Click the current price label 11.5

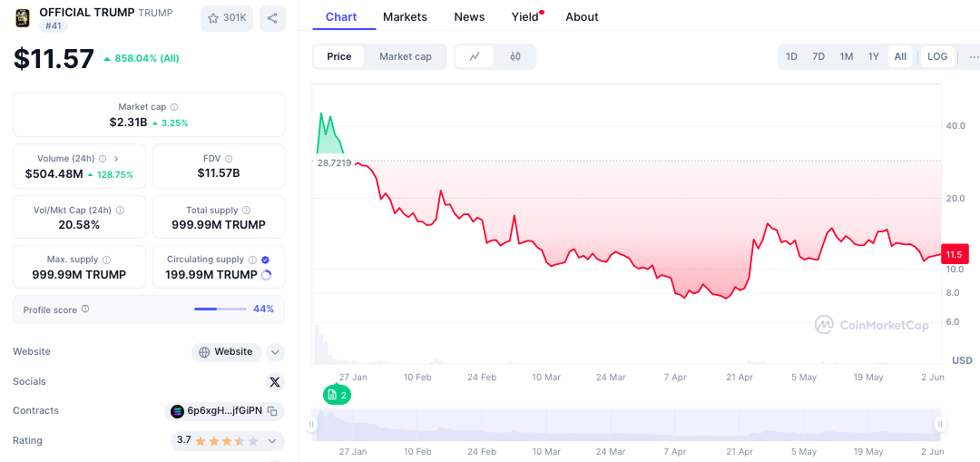tap(955, 254)
